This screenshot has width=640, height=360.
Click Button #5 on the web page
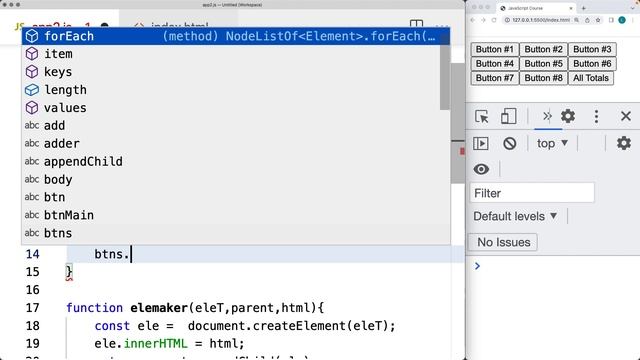tap(543, 64)
